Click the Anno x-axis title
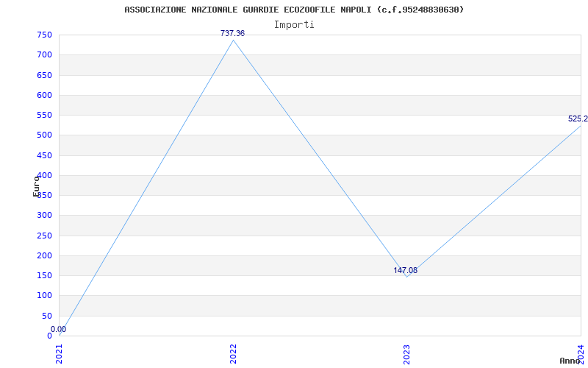This screenshot has width=588, height=368. 570,361
